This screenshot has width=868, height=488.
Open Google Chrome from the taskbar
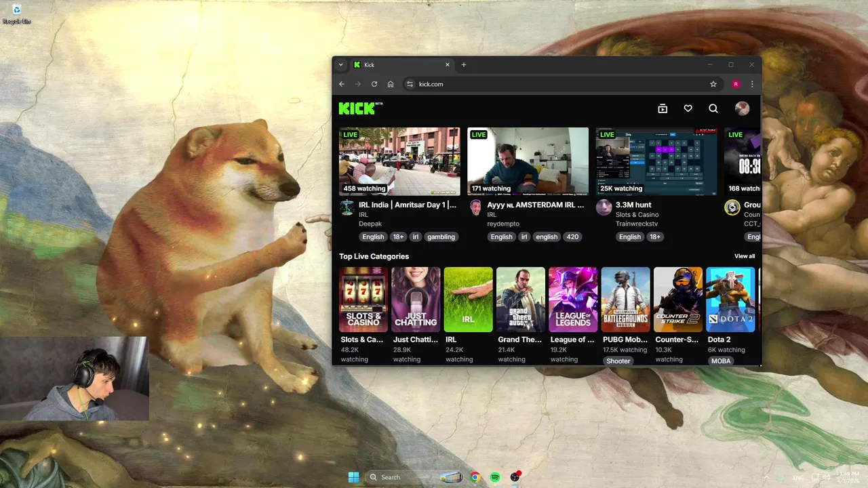(x=475, y=477)
